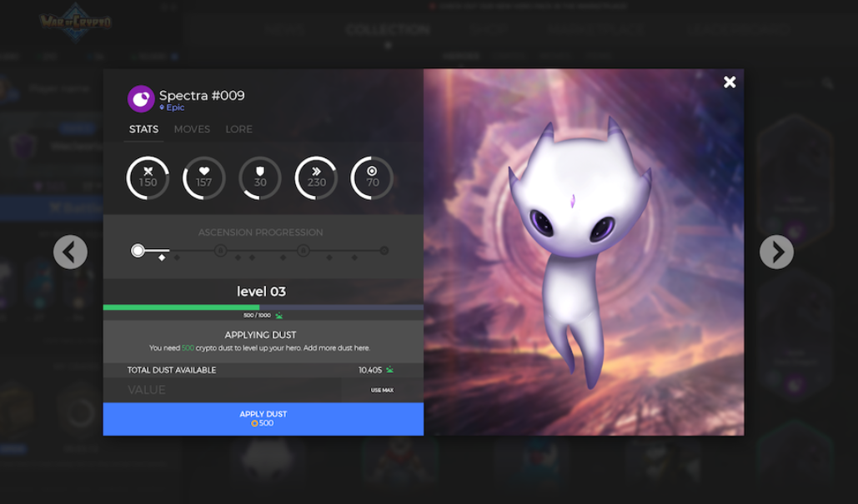858x504 pixels.
Task: Click the target accuracy stat showing 70
Action: (372, 178)
